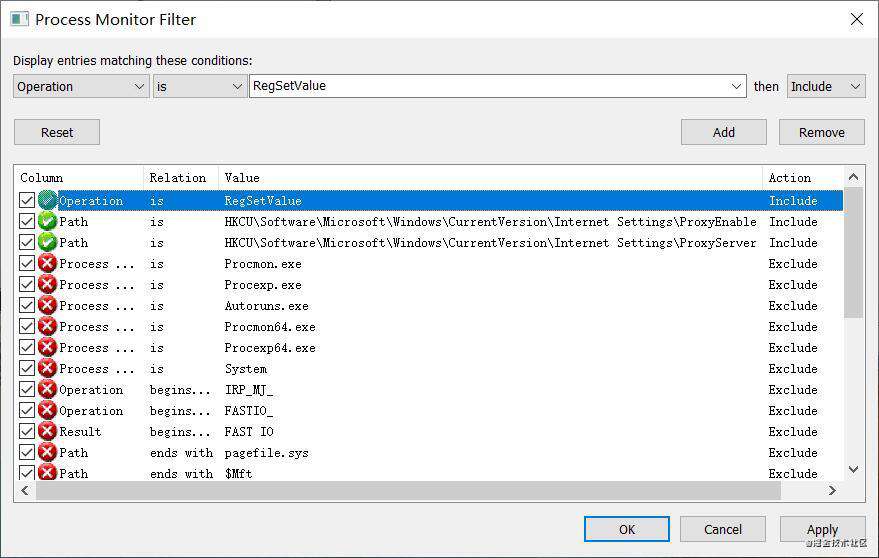Click the Relation column header
The image size is (879, 558).
pyautogui.click(x=181, y=178)
